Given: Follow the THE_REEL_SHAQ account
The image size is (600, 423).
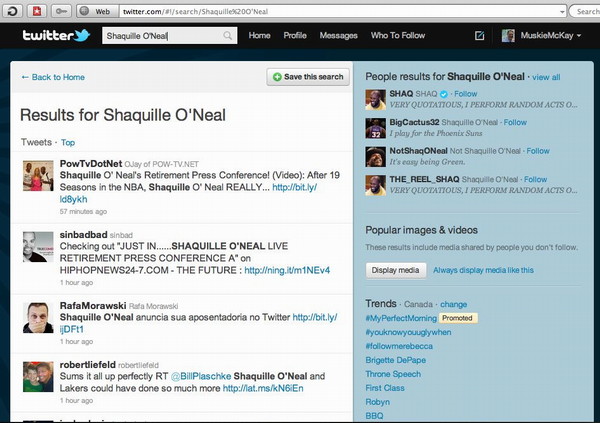Looking at the screenshot, I should pyautogui.click(x=535, y=180).
